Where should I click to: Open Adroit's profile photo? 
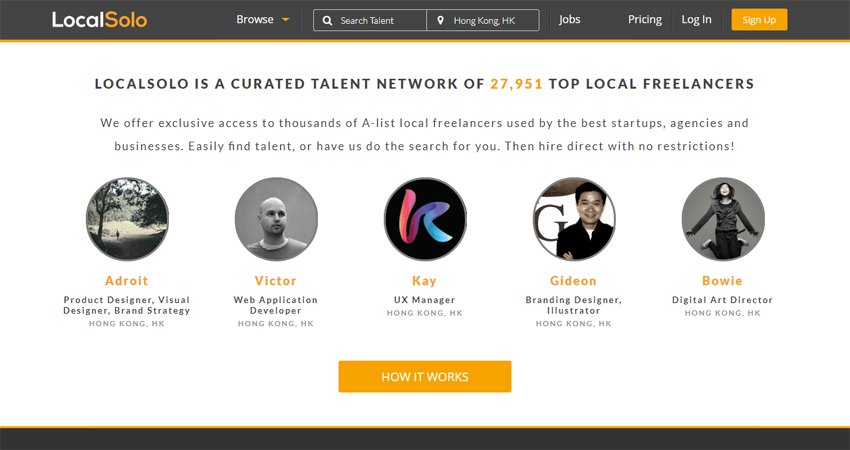[127, 219]
